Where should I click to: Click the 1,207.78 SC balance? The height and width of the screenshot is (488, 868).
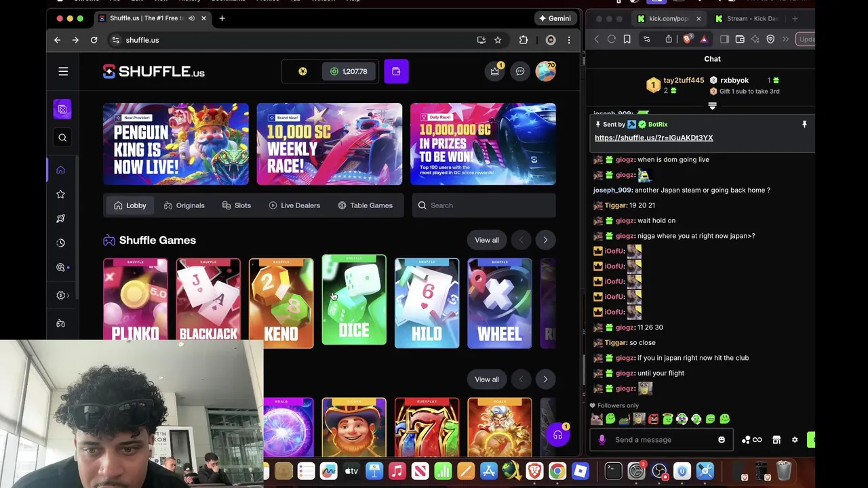tap(349, 71)
